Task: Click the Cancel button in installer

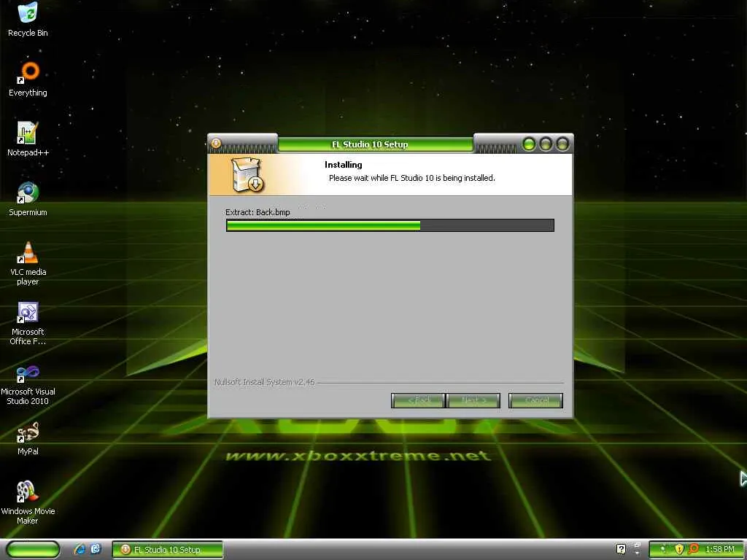Action: click(x=536, y=400)
